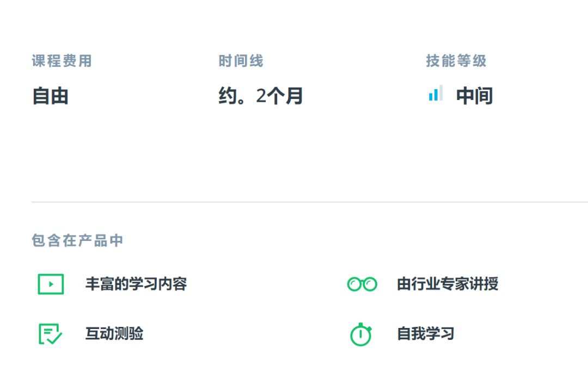Click the 中间 skill level text
This screenshot has width=588, height=372.
click(474, 96)
